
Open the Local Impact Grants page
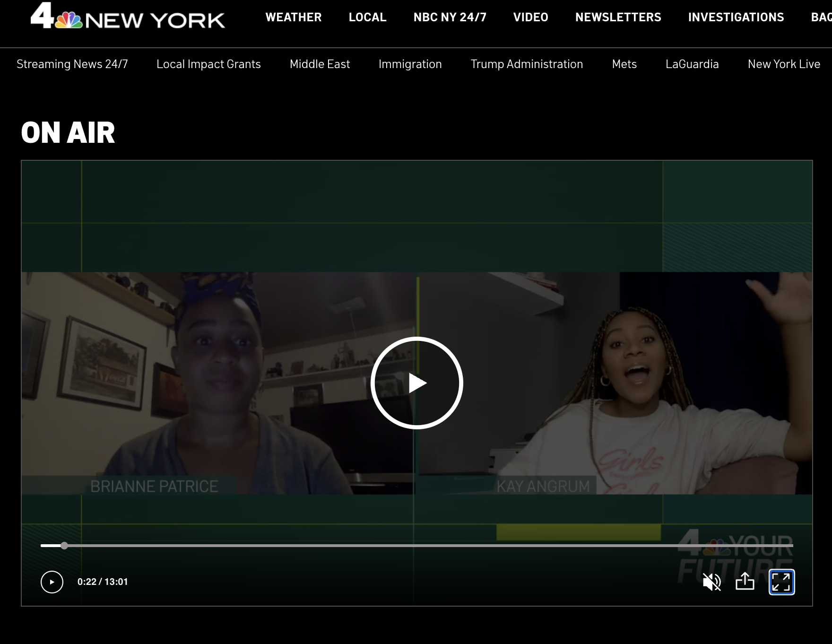click(208, 64)
